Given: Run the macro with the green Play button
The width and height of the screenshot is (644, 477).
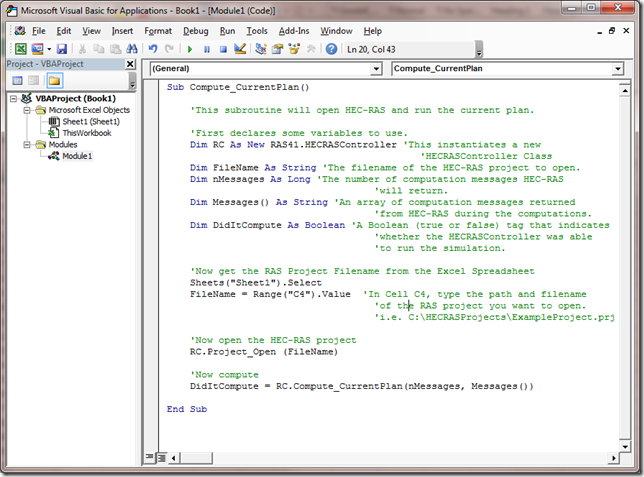Looking at the screenshot, I should click(190, 48).
